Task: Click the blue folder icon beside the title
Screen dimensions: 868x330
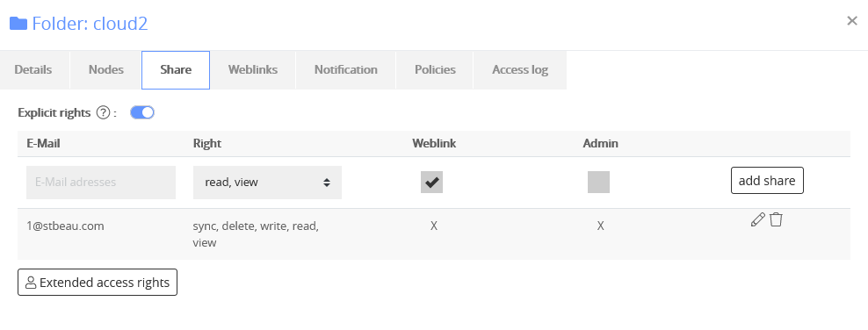Action: [18, 24]
